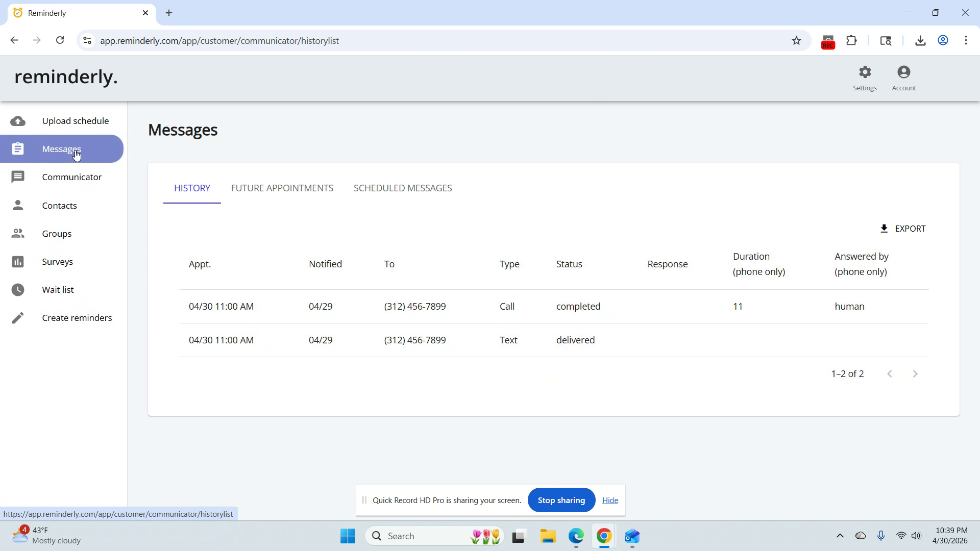Switch to the Scheduled Messages tab
The image size is (980, 551).
403,188
